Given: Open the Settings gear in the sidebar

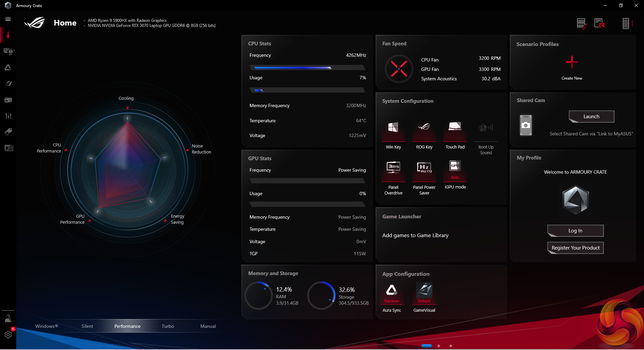Looking at the screenshot, I should click(8, 335).
